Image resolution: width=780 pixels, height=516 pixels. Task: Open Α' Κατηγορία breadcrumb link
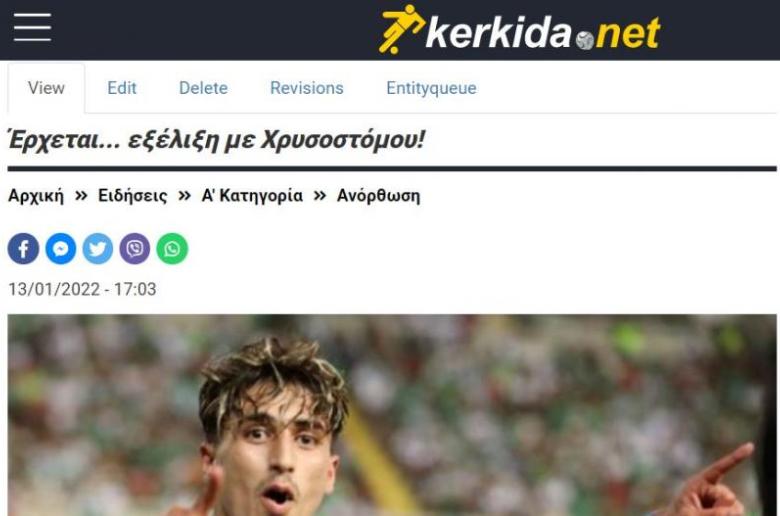point(252,196)
